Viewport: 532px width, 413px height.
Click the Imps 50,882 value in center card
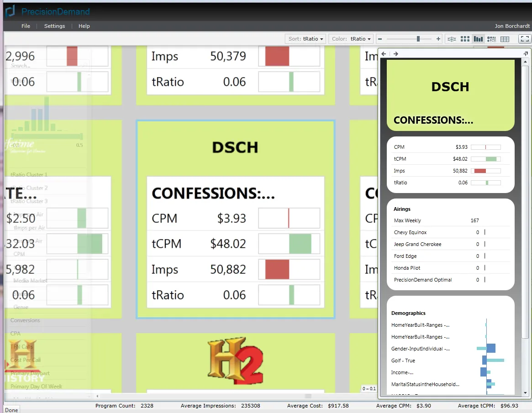(228, 269)
